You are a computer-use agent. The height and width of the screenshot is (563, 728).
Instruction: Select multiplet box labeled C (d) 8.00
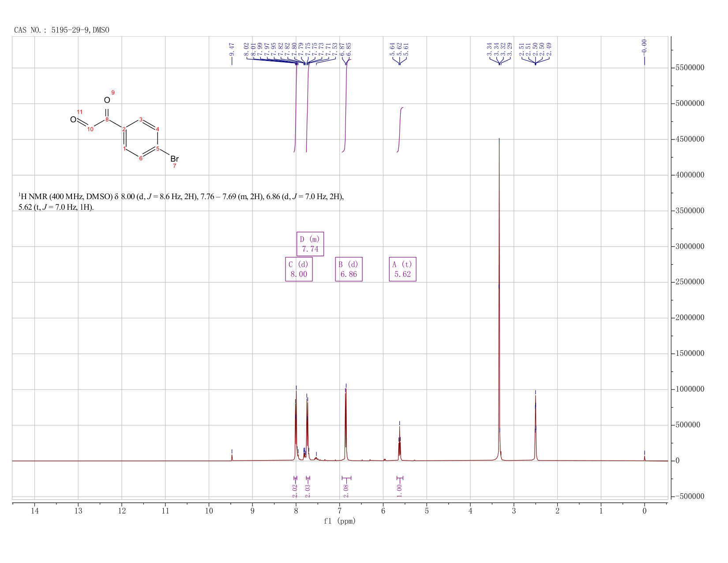(x=299, y=269)
